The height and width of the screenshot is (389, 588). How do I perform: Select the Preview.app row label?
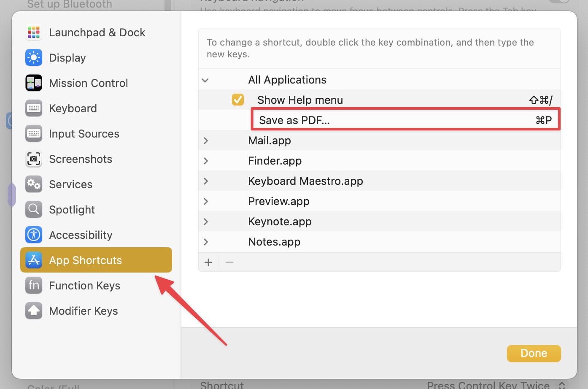[279, 201]
